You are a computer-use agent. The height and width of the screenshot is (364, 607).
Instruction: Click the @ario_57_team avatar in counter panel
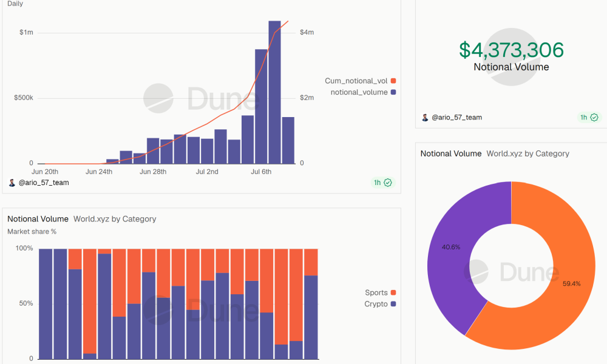425,118
